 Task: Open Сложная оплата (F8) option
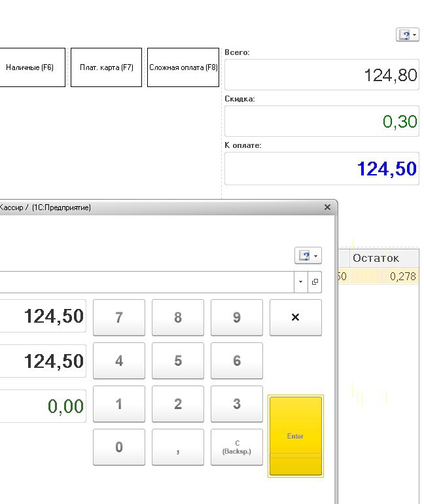point(183,67)
